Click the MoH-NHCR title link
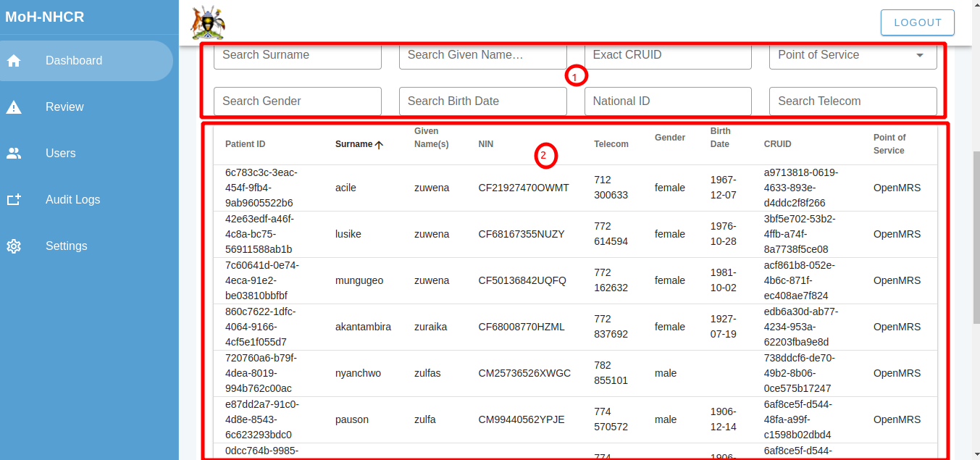980x460 pixels. point(45,17)
